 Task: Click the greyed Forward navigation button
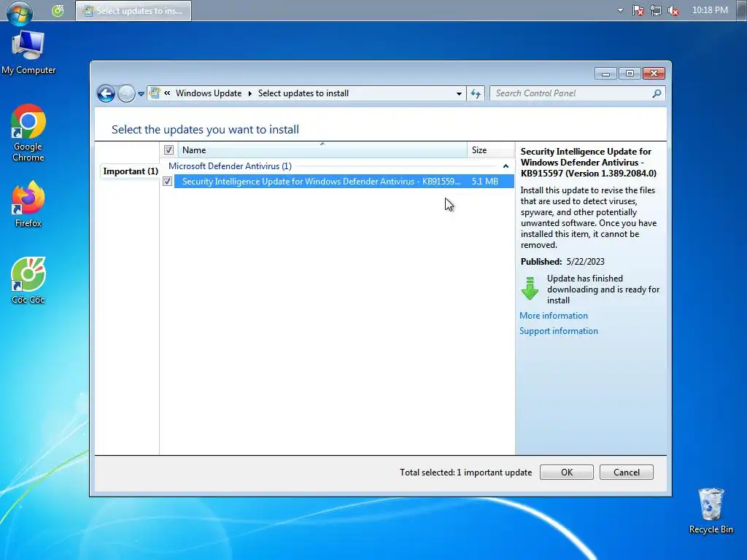126,93
